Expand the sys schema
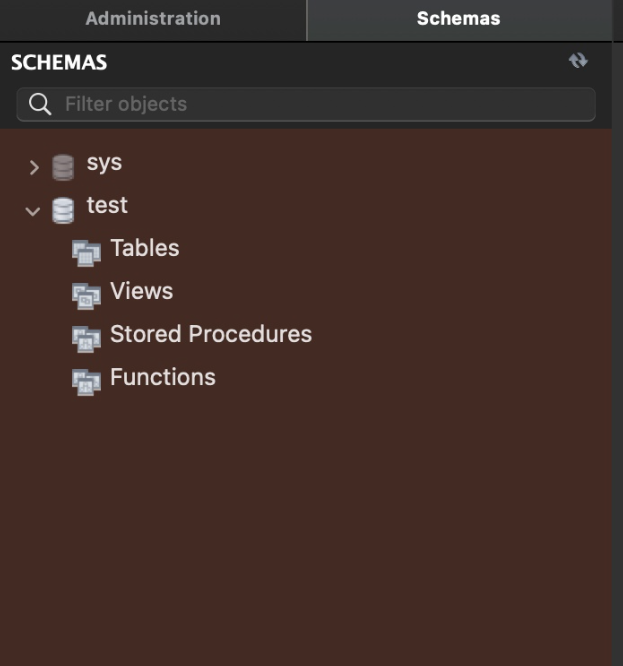This screenshot has width=623, height=666. (34, 167)
